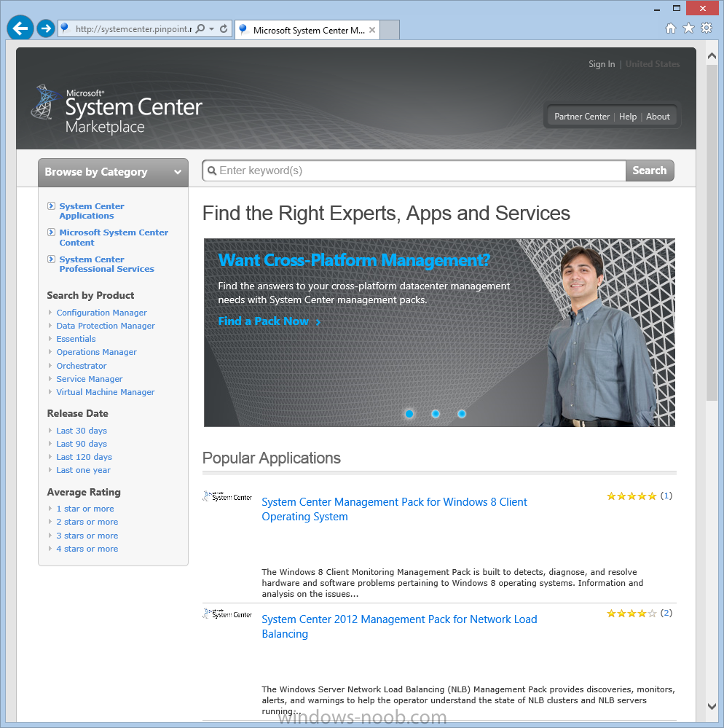Open the browser Home icon
The image size is (724, 728).
pyautogui.click(x=671, y=28)
